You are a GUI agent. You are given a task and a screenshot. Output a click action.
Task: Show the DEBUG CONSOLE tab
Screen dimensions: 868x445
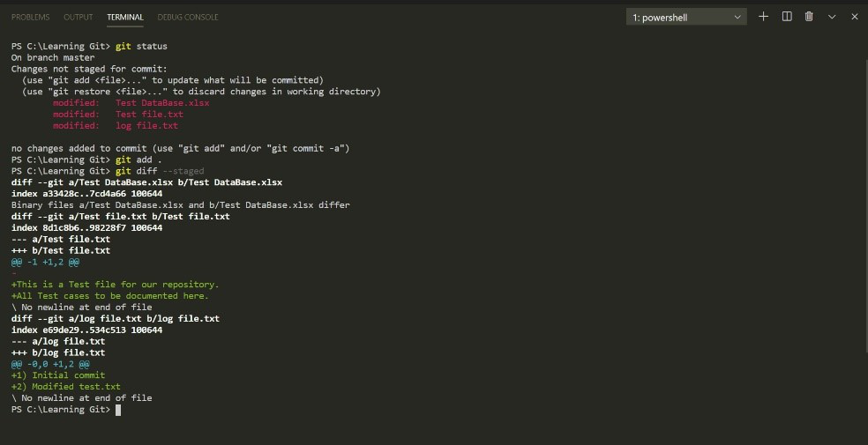click(188, 18)
